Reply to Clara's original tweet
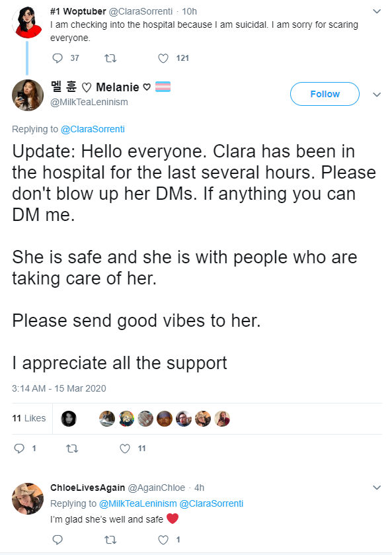 tap(58, 58)
